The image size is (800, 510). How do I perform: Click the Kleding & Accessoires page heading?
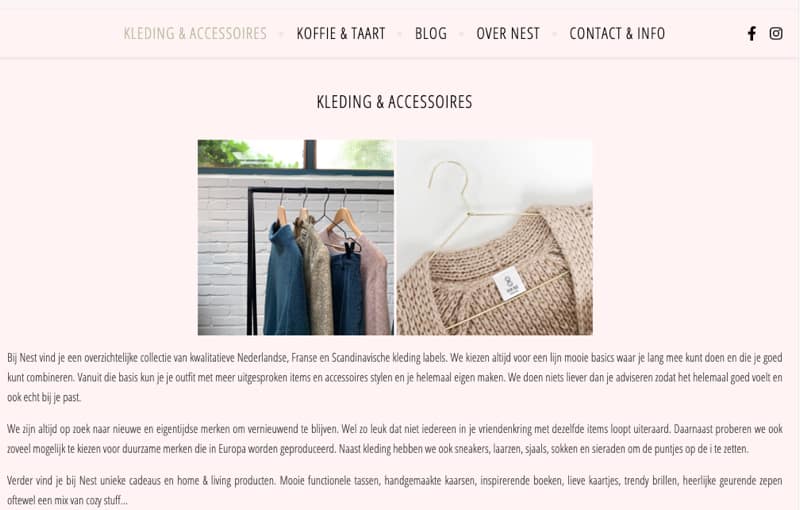pos(394,102)
